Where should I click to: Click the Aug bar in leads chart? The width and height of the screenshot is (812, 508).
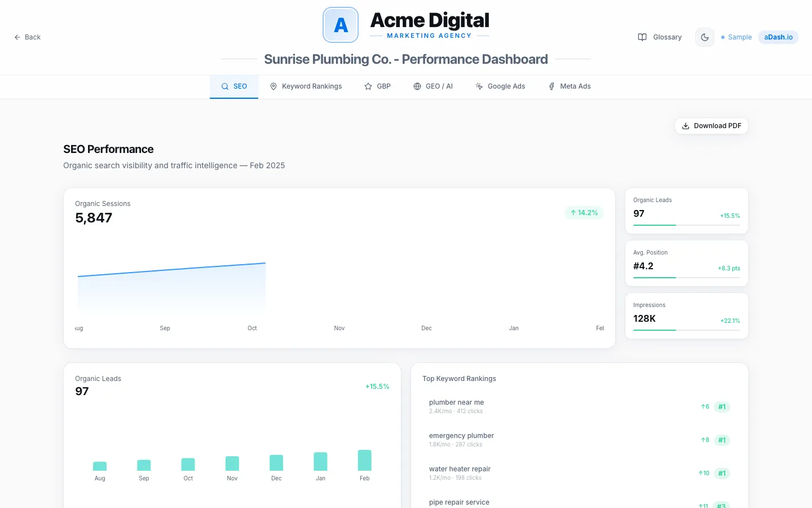[100, 466]
